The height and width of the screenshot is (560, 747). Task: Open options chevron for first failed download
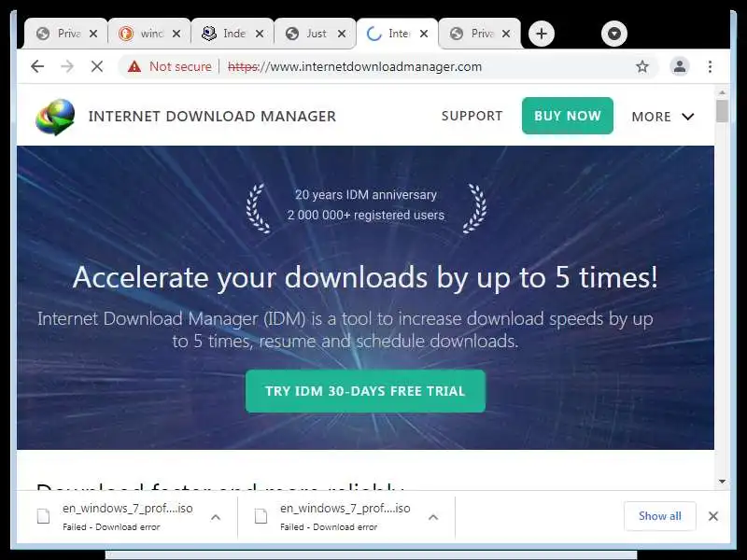pos(216,517)
